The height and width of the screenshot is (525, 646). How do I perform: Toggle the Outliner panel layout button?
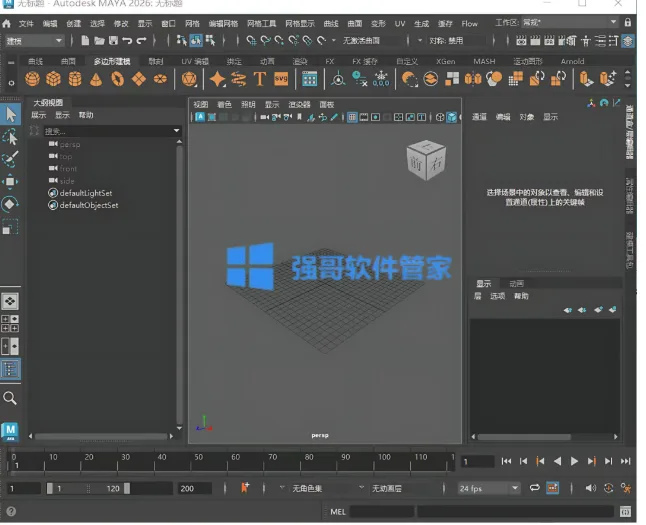click(x=10, y=369)
